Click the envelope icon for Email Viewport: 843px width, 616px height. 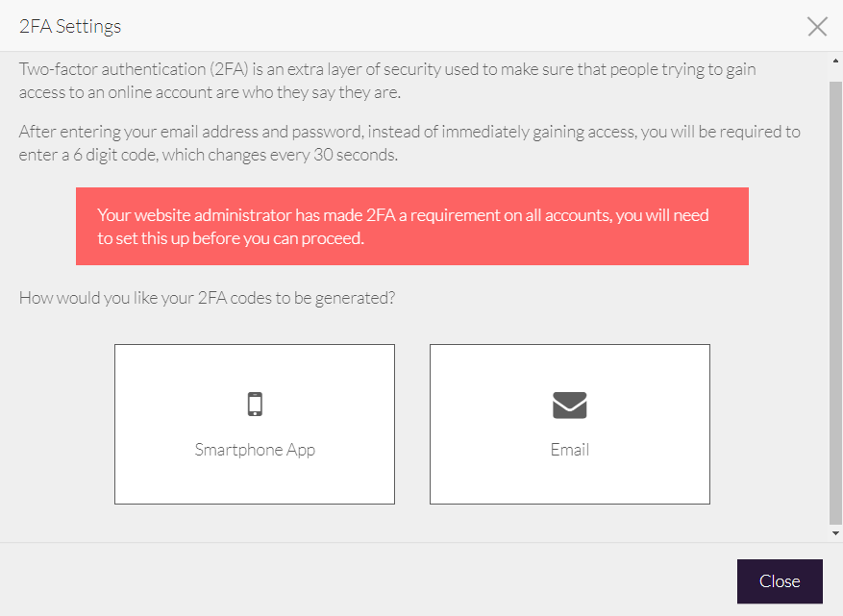coord(570,406)
